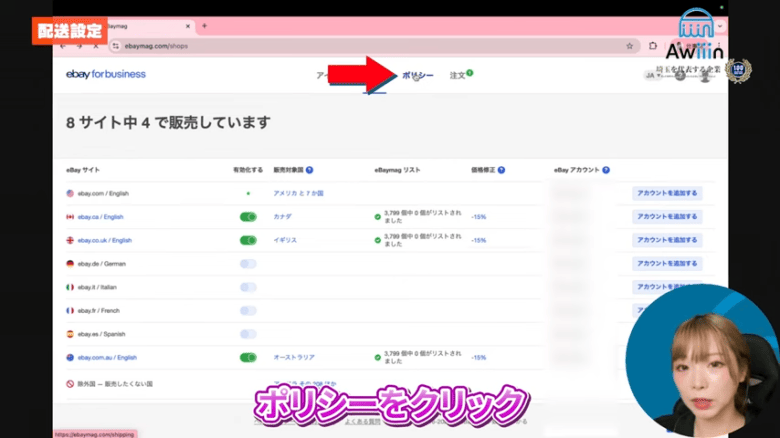Click アカウントを追加する for ebay.com
Image resolution: width=780 pixels, height=438 pixels.
[x=667, y=193]
